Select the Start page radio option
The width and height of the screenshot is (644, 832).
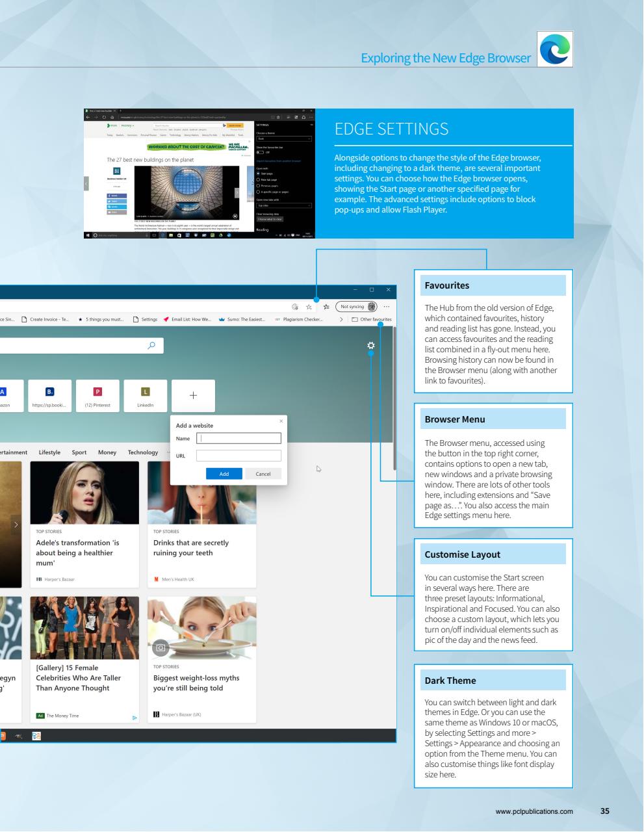point(259,174)
